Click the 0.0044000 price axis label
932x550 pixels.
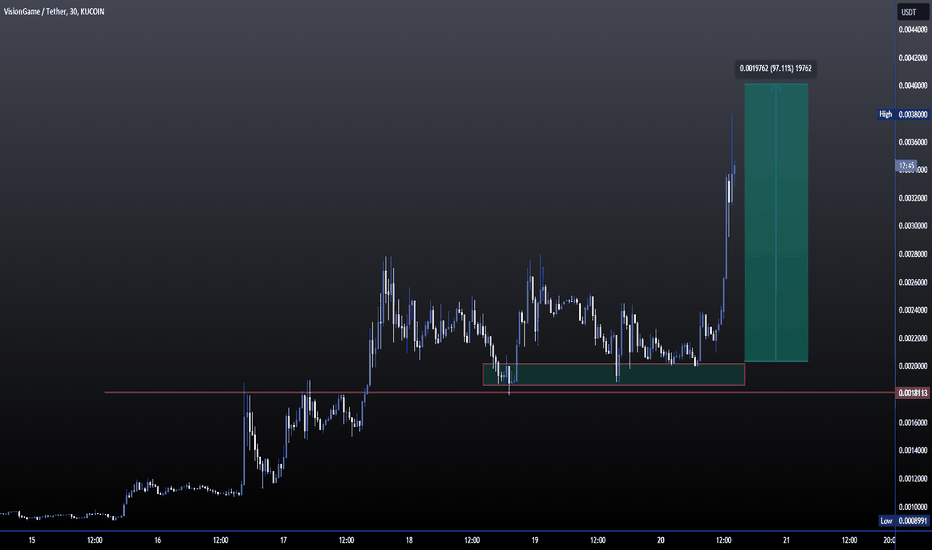912,30
